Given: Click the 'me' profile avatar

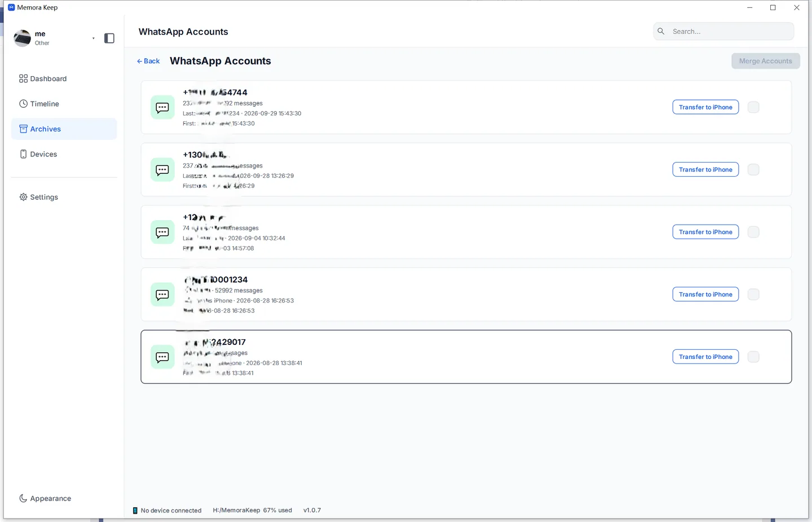Looking at the screenshot, I should click(x=22, y=38).
